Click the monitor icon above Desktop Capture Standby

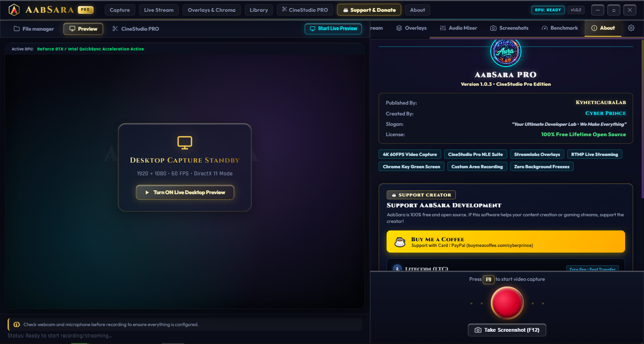(185, 142)
